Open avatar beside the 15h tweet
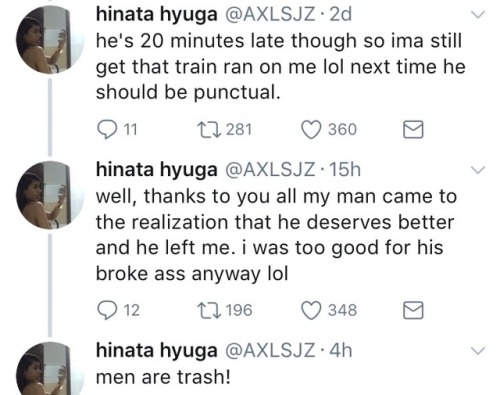Screen dimensions: 500x395 50,195
